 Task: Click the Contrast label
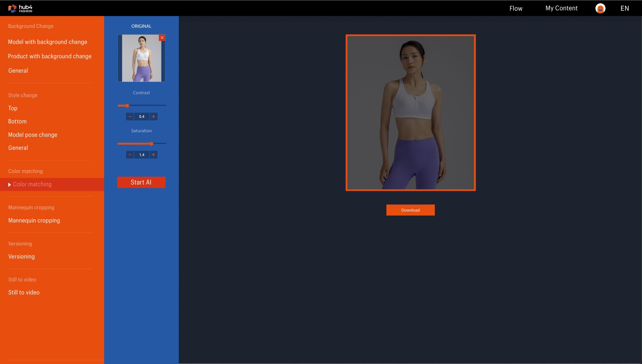tap(141, 93)
